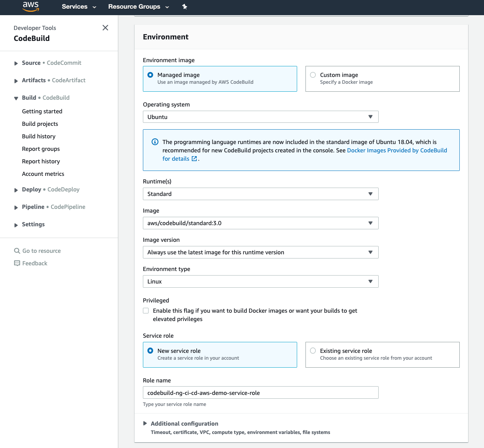
Task: Click the Environment section heading
Action: pyautogui.click(x=166, y=37)
